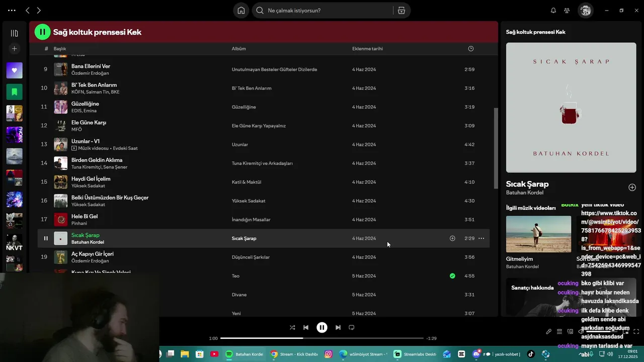The image size is (644, 362).
Task: Open the Browse icon in the search bar
Action: (401, 11)
